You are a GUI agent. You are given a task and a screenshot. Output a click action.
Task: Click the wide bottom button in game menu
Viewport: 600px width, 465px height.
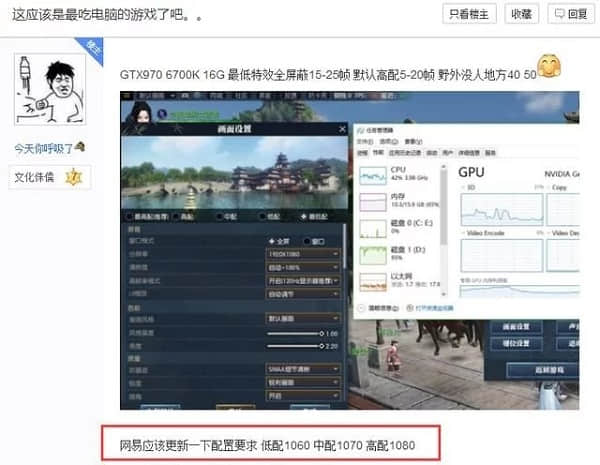pyautogui.click(x=543, y=370)
